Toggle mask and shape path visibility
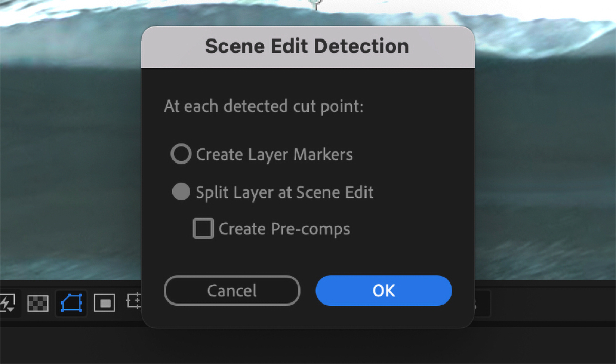 pos(71,303)
